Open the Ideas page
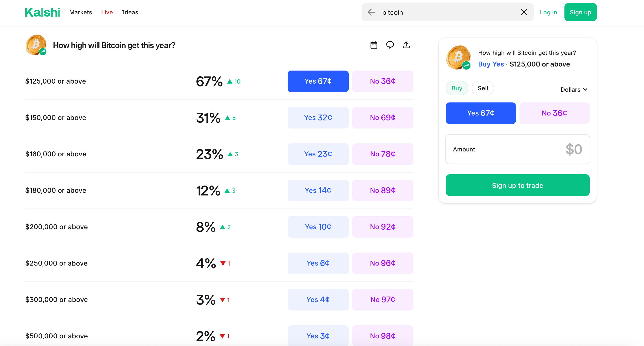The height and width of the screenshot is (346, 644). click(x=130, y=12)
